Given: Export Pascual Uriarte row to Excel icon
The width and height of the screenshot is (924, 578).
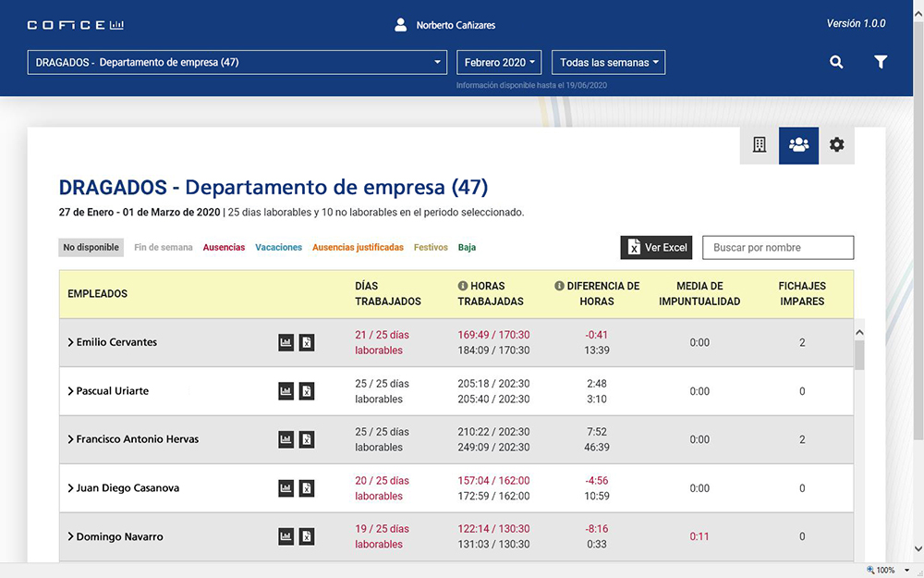Looking at the screenshot, I should click(307, 391).
